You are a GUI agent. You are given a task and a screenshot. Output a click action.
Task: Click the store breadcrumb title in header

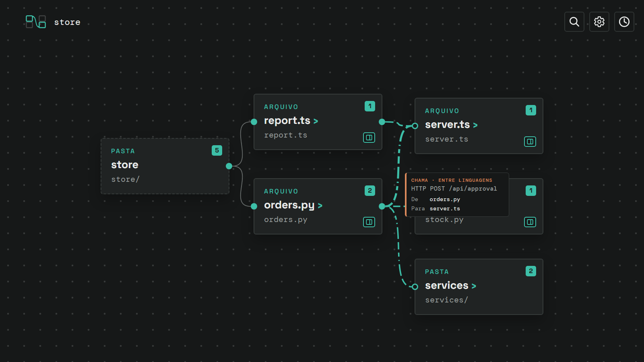pos(67,22)
